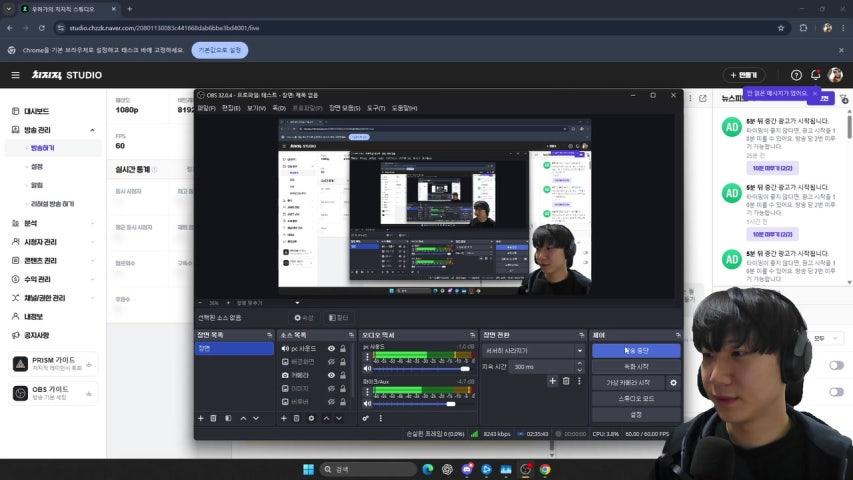This screenshot has height=480, width=853.
Task: Open the 도구(T) menu in OBS
Action: point(376,108)
